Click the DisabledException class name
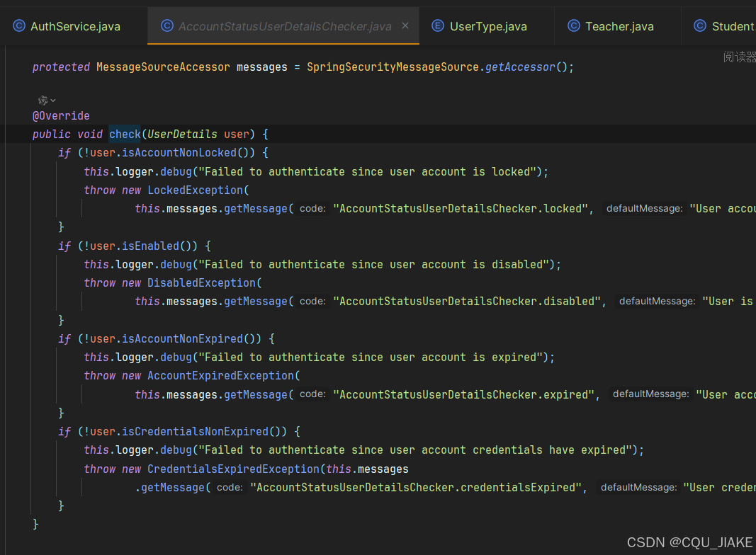The height and width of the screenshot is (555, 756). tap(201, 283)
